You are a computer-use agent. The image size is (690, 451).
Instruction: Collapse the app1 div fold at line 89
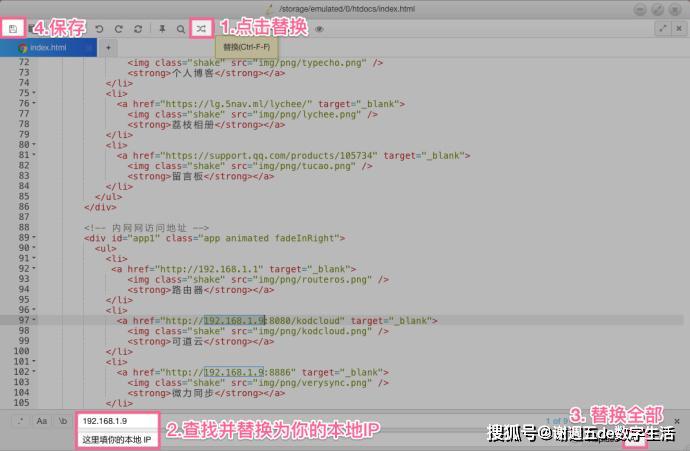point(34,238)
